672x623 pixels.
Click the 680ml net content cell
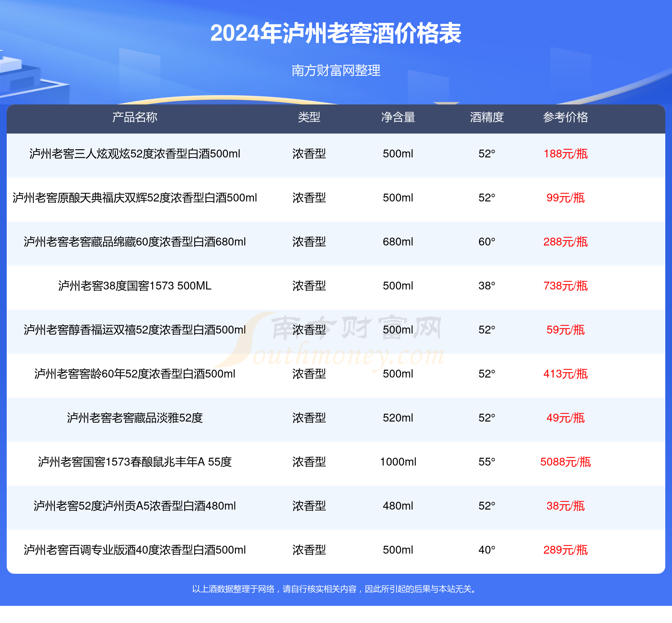tap(398, 242)
